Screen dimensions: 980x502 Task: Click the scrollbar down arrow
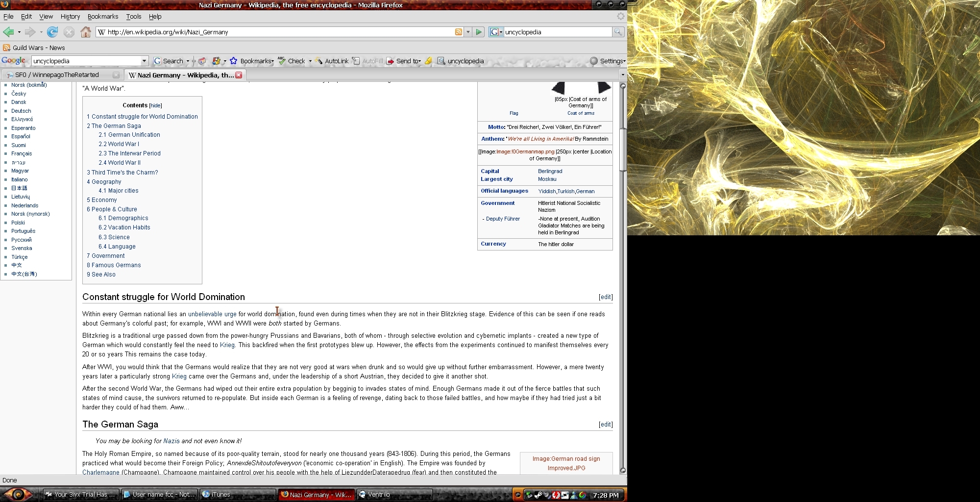(x=623, y=470)
